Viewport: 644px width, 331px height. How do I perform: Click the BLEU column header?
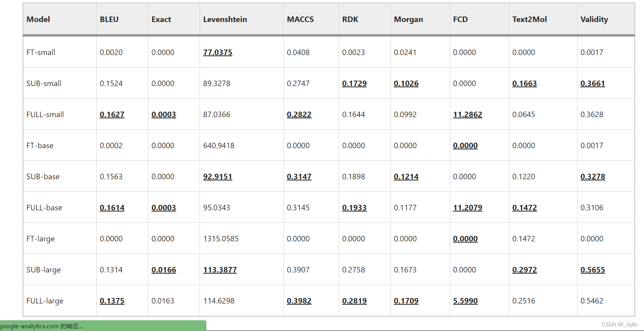tap(109, 19)
